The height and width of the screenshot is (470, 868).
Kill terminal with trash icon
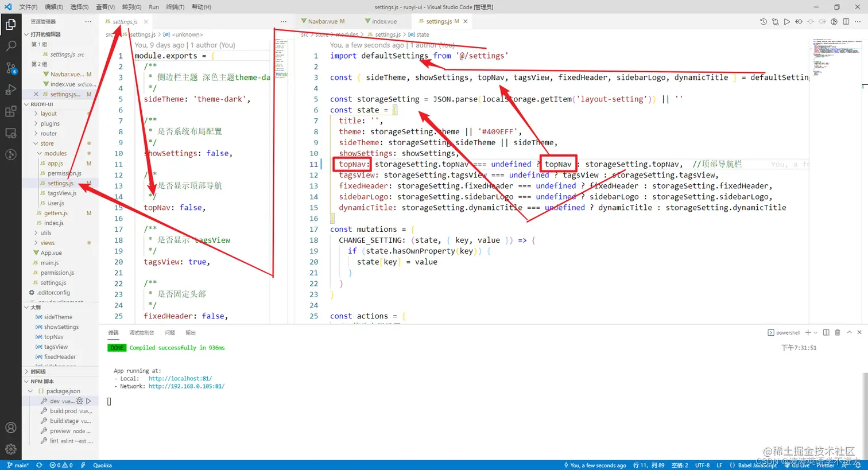837,332
